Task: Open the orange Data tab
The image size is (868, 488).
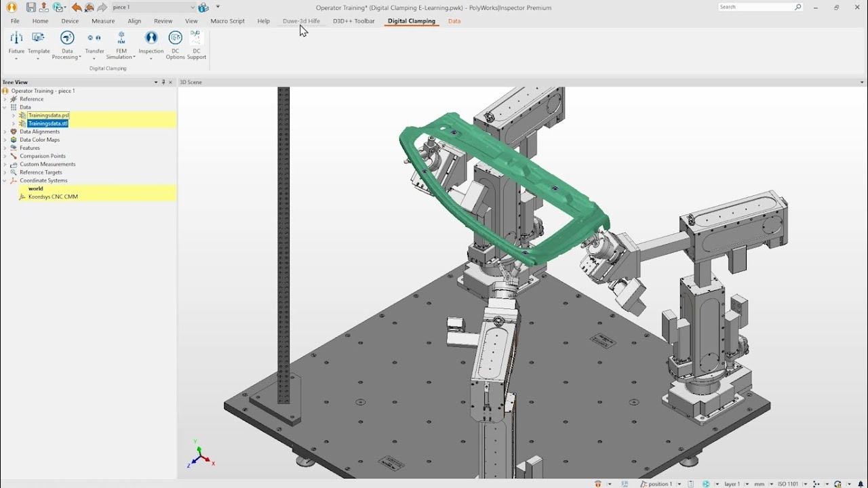Action: point(454,21)
